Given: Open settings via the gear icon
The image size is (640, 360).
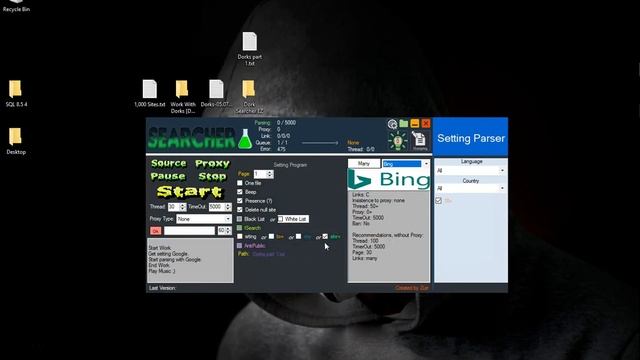Looking at the screenshot, I should [392, 124].
